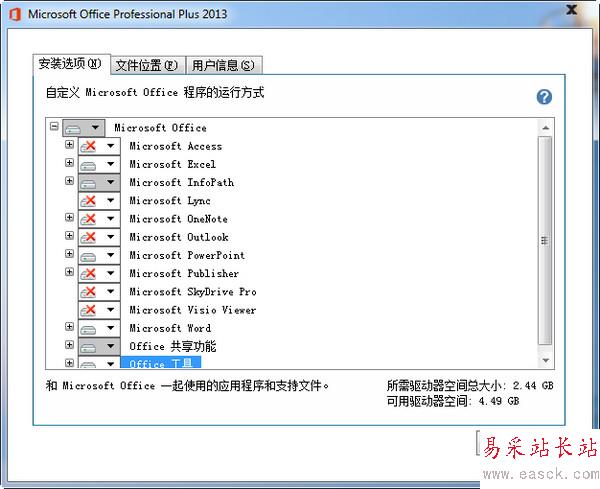Open install-state dropdown for Microsoft Outlook
The image size is (600, 489).
(99, 237)
